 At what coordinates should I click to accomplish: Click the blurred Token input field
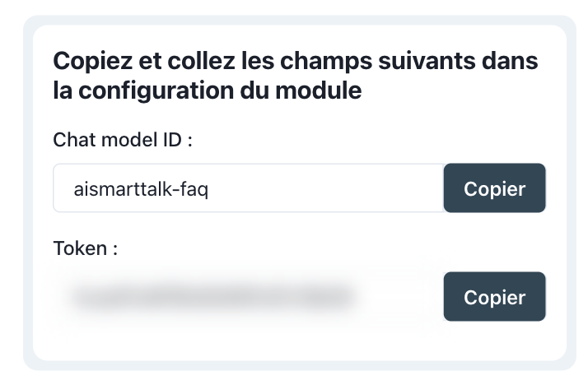[x=249, y=297]
